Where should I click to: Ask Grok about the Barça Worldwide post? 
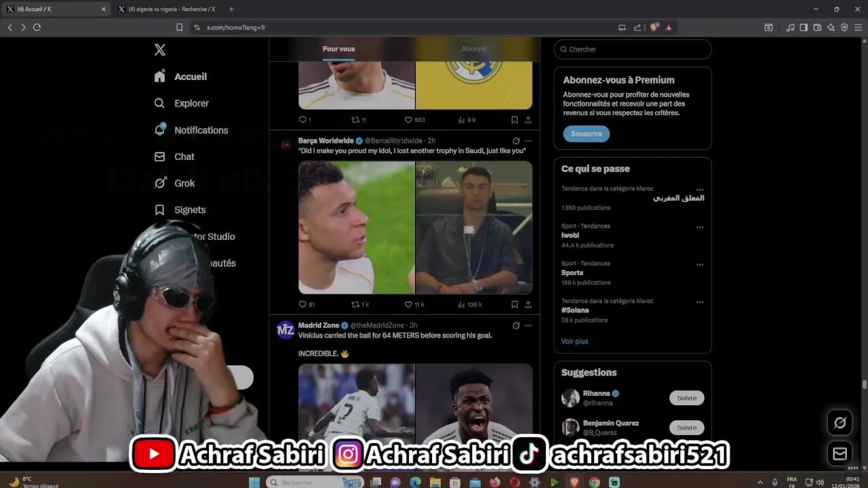(x=516, y=141)
